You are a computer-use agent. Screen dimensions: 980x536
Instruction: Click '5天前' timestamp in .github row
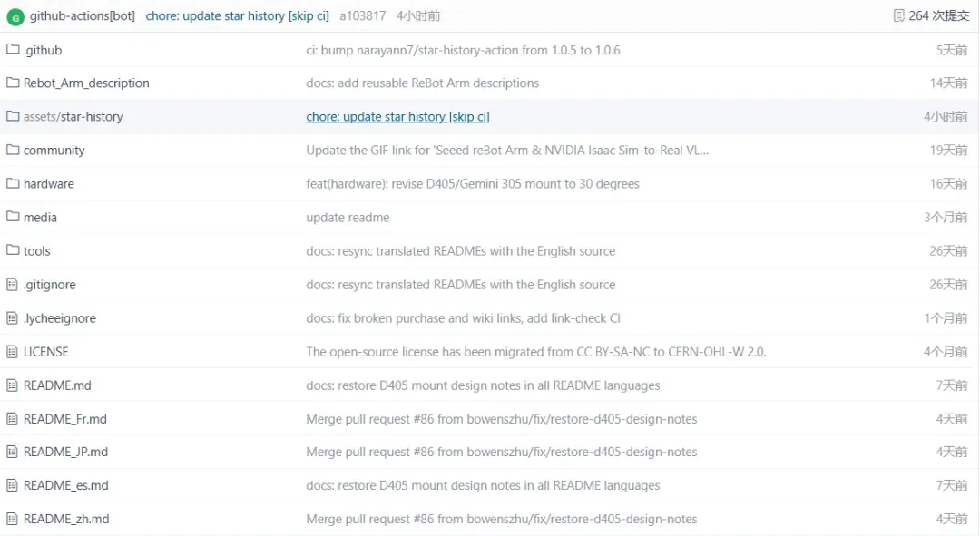951,50
